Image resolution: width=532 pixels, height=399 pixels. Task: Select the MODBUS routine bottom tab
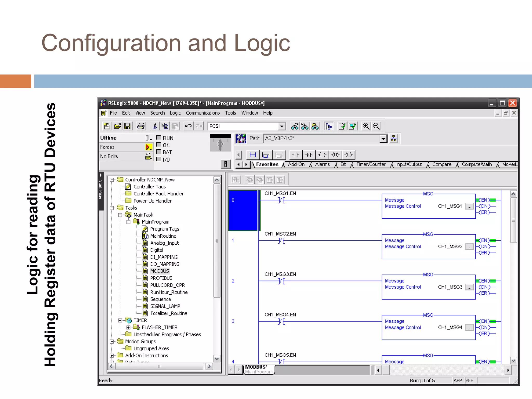(x=259, y=369)
